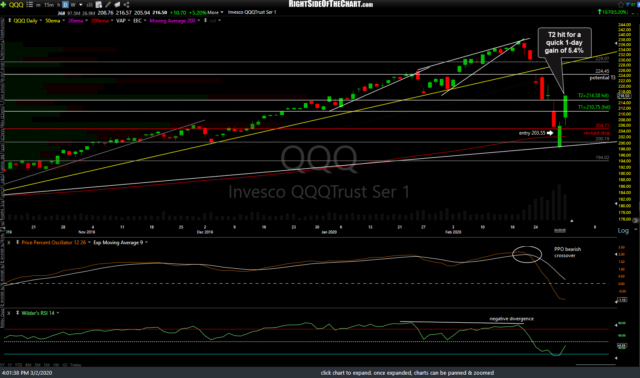Click the 'potential T3' label
Viewport: 640px width, 378px height.
click(x=602, y=78)
